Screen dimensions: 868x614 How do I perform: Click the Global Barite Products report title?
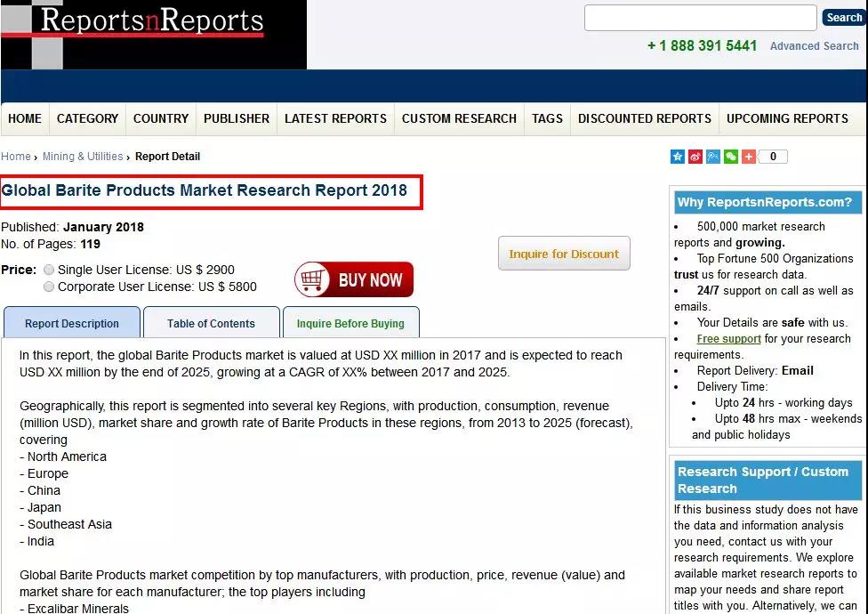205,190
